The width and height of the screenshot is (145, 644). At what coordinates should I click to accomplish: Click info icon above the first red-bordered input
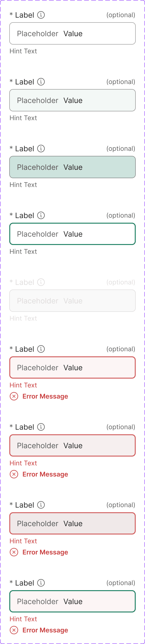click(x=41, y=349)
